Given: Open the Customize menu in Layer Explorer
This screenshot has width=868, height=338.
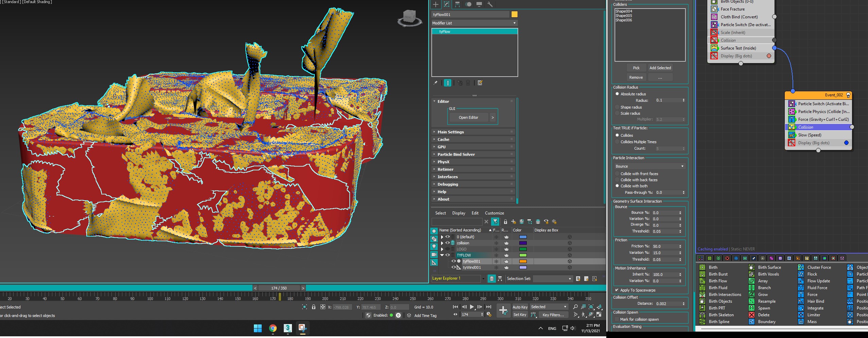Looking at the screenshot, I should click(494, 213).
